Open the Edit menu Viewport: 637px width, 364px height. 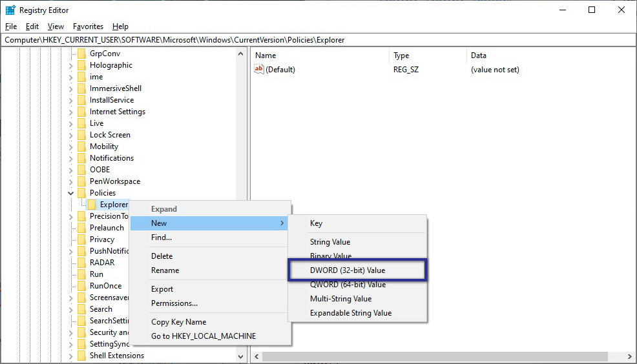coord(32,26)
